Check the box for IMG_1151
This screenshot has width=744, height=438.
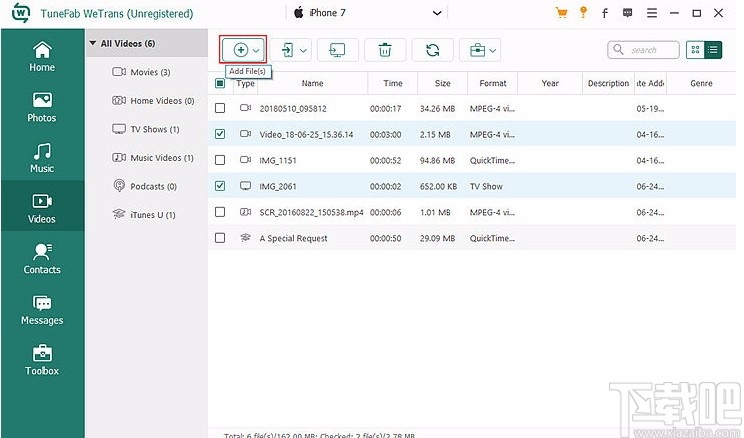click(220, 160)
